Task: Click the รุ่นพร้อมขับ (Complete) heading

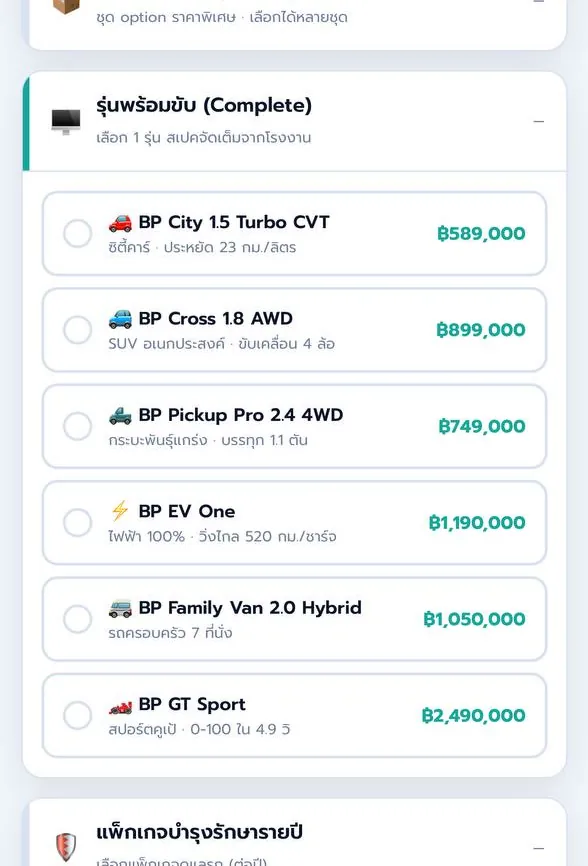Action: [x=204, y=105]
